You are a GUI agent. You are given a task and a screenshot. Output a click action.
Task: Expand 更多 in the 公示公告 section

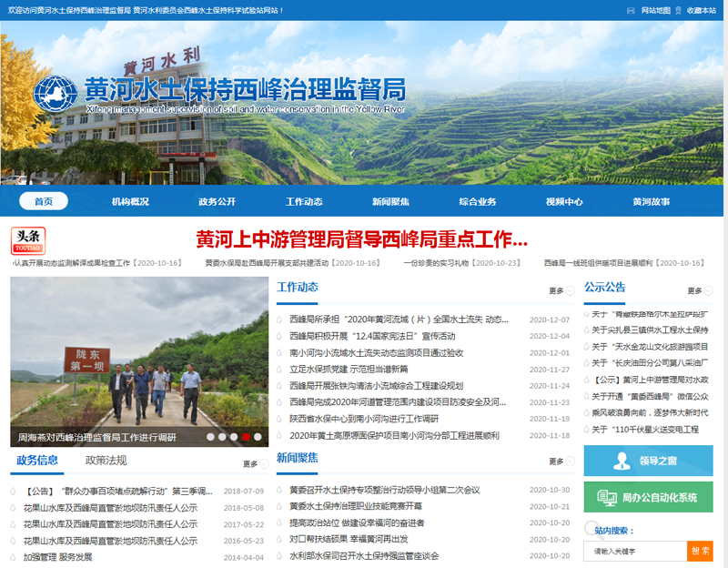[x=697, y=290]
